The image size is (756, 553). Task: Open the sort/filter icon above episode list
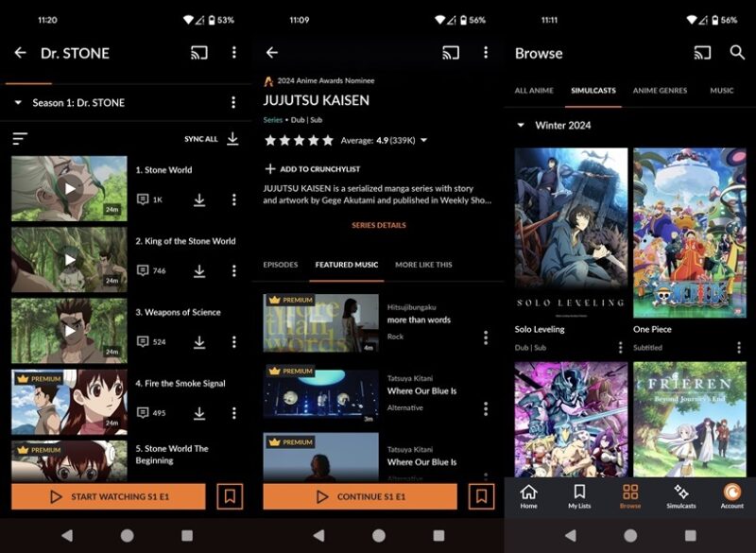[21, 138]
